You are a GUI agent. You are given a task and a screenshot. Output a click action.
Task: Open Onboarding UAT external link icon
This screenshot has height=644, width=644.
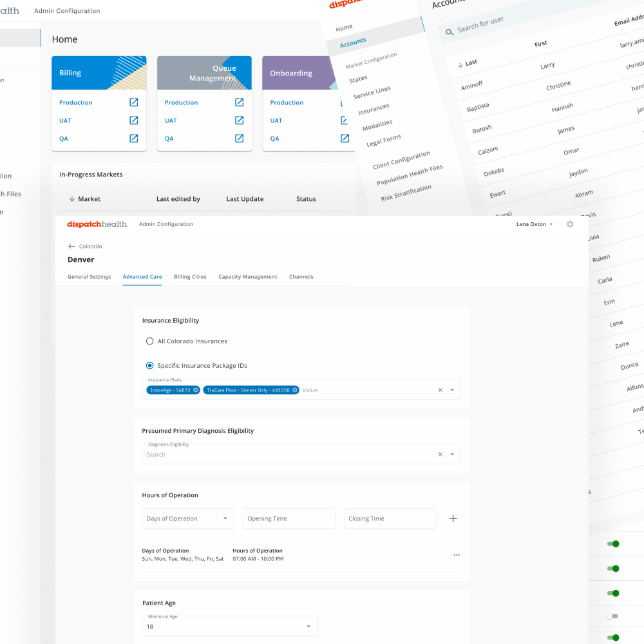click(x=344, y=120)
